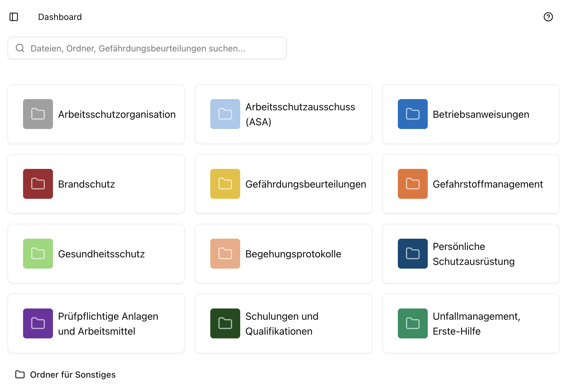Click the search input field
This screenshot has height=392, width=567.
(x=146, y=48)
